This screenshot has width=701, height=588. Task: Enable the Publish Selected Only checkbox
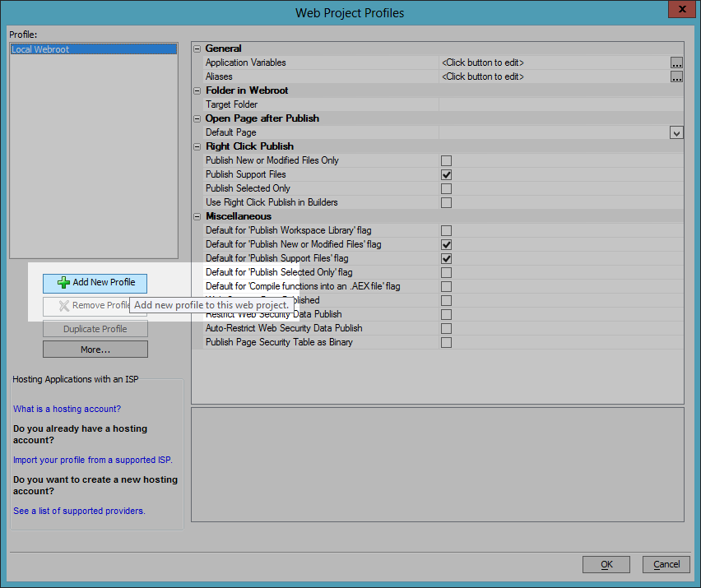(446, 188)
